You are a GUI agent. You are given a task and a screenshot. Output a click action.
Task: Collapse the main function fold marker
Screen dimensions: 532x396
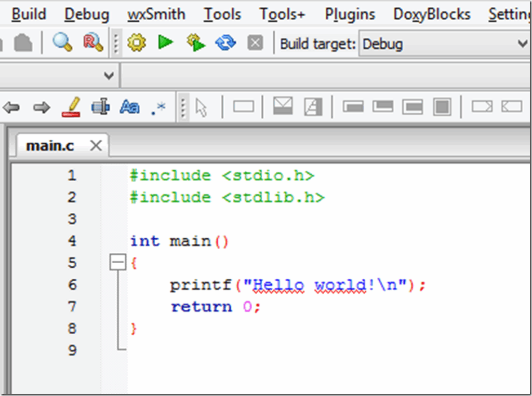pyautogui.click(x=118, y=263)
